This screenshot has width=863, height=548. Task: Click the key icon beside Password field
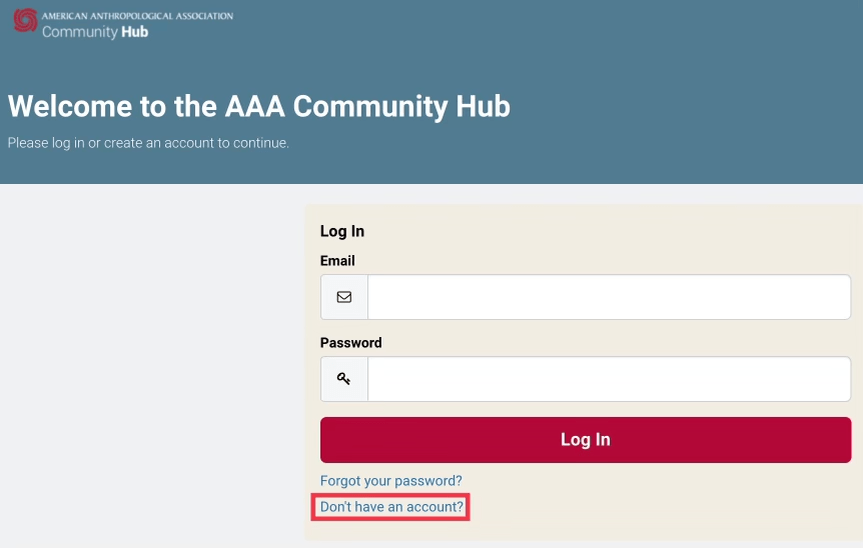click(x=344, y=379)
